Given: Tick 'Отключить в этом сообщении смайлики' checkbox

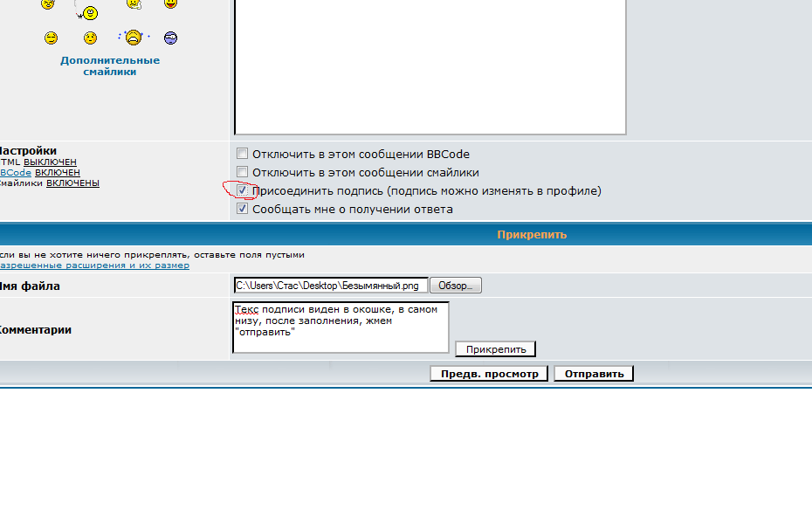Looking at the screenshot, I should [243, 172].
